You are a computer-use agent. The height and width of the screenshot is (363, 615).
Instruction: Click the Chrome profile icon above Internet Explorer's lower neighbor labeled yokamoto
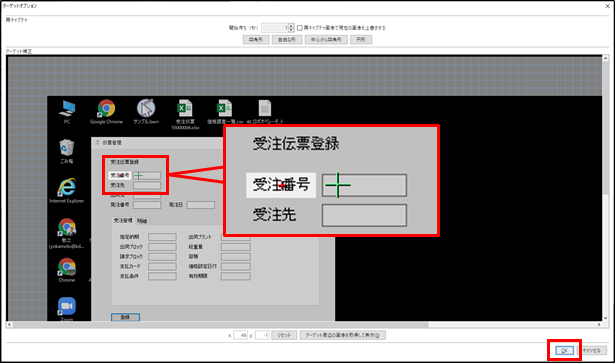(67, 227)
